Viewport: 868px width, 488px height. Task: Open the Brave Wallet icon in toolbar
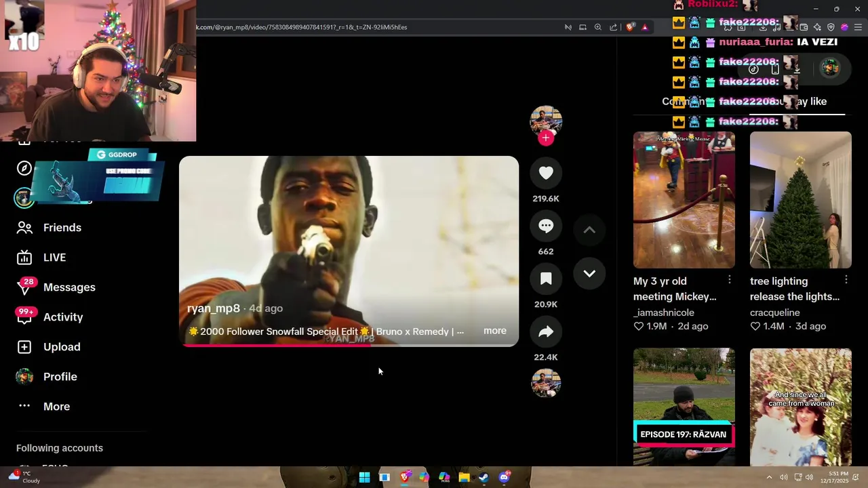click(804, 27)
